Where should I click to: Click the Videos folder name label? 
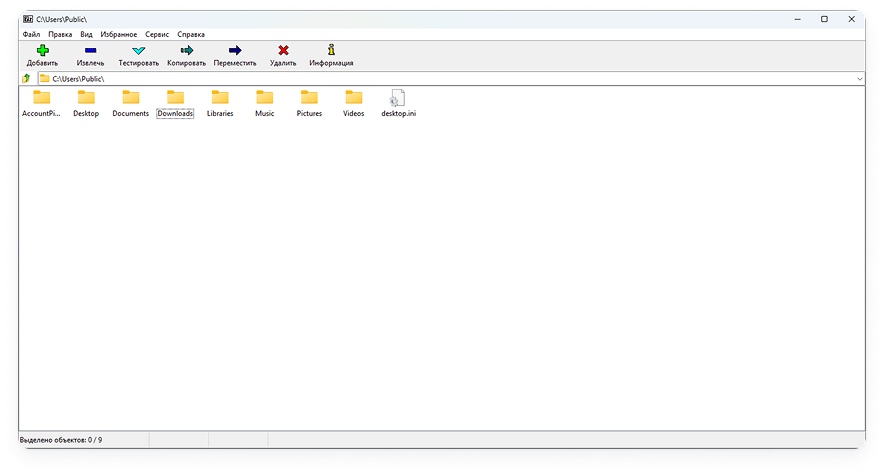[x=353, y=113]
